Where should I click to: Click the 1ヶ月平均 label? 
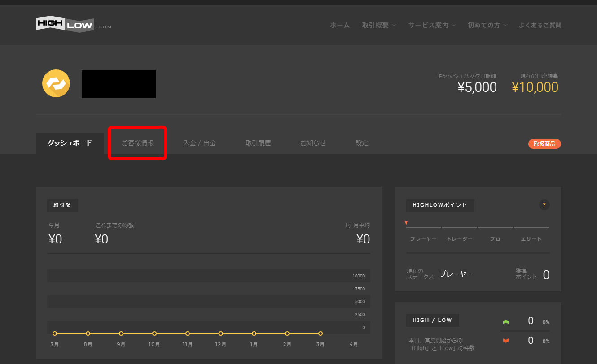pyautogui.click(x=357, y=225)
